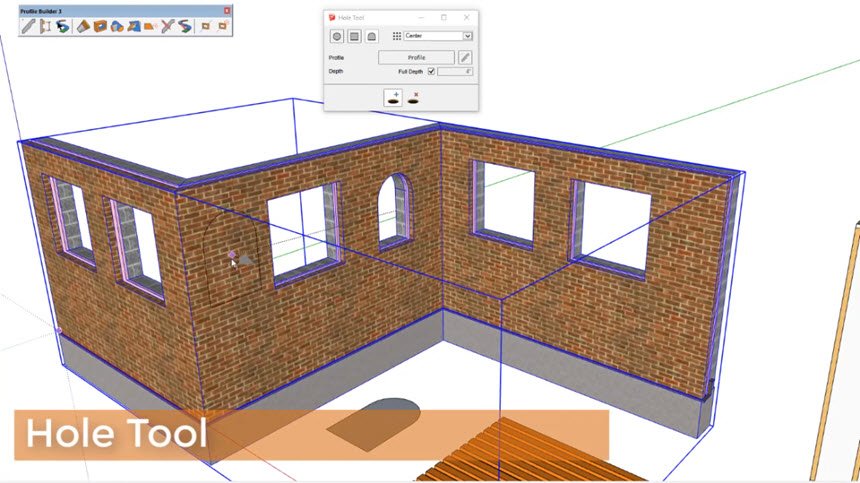The image size is (860, 483).
Task: Activate the remove hole button with red X
Action: [413, 98]
